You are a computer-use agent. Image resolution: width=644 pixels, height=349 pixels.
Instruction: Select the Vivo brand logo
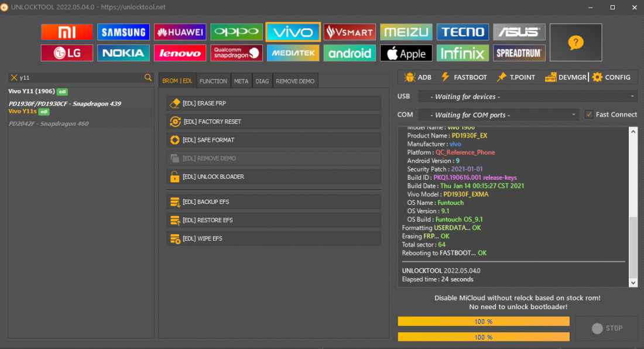(293, 32)
